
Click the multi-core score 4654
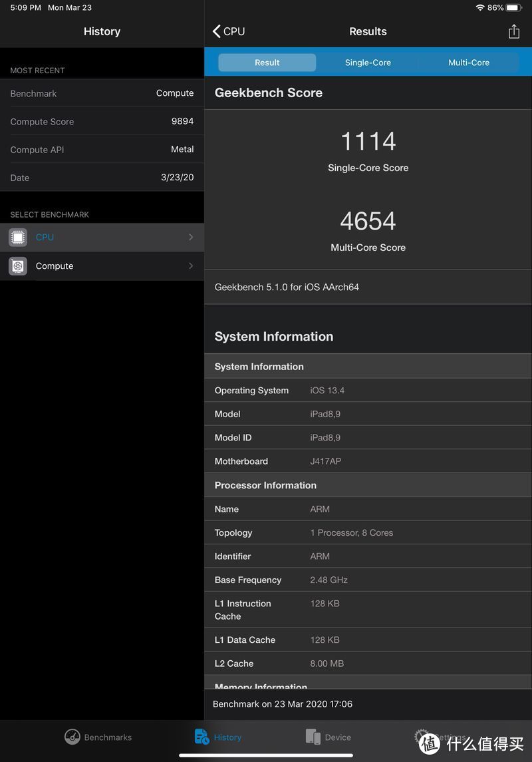368,221
